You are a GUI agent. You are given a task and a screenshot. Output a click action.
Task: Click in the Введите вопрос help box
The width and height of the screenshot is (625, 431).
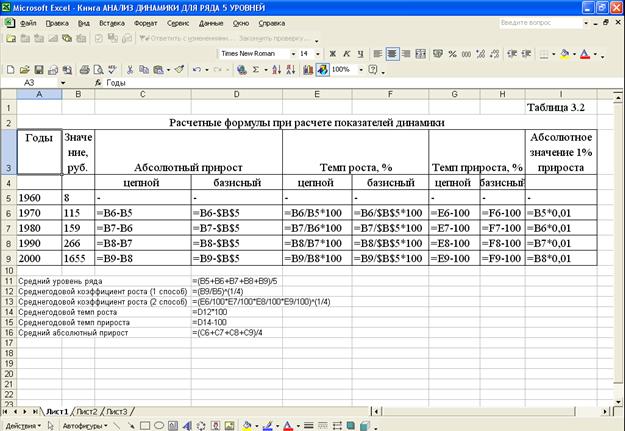pyautogui.click(x=541, y=23)
